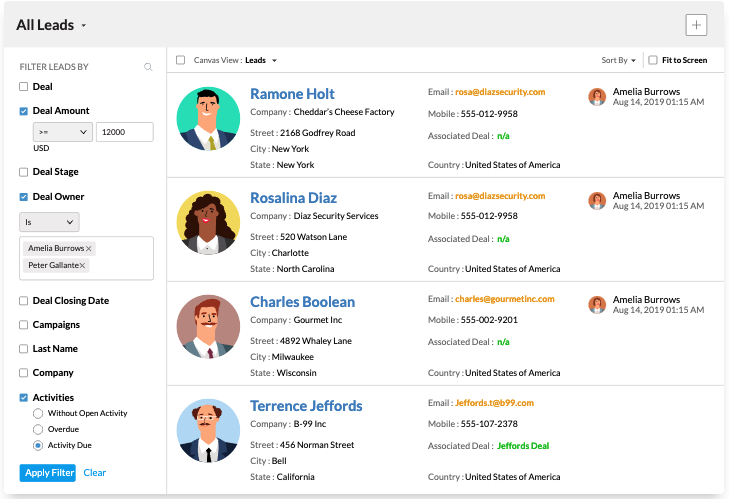This screenshot has width=729, height=499.
Task: Uncheck the Deal Amount filter
Action: coord(24,111)
